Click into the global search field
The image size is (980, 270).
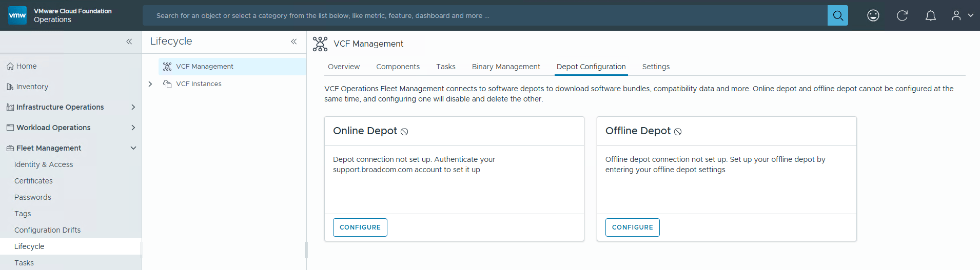coord(482,15)
